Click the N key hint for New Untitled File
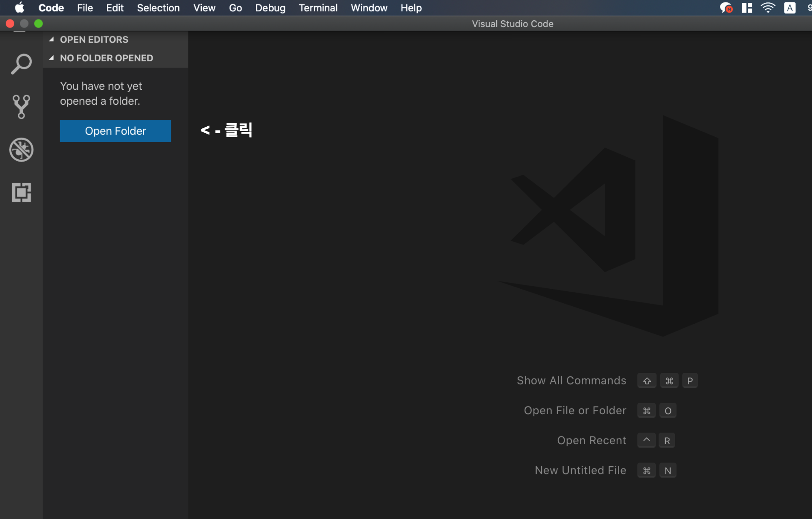Image resolution: width=812 pixels, height=519 pixels. point(668,470)
